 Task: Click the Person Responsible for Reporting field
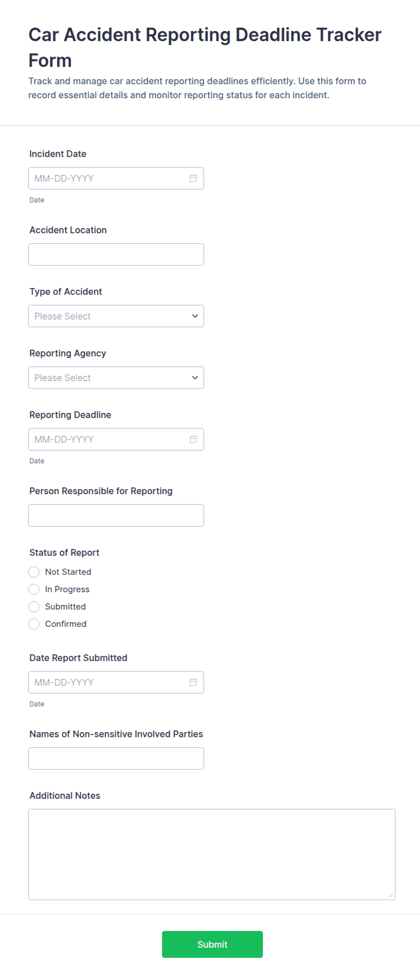coord(116,515)
